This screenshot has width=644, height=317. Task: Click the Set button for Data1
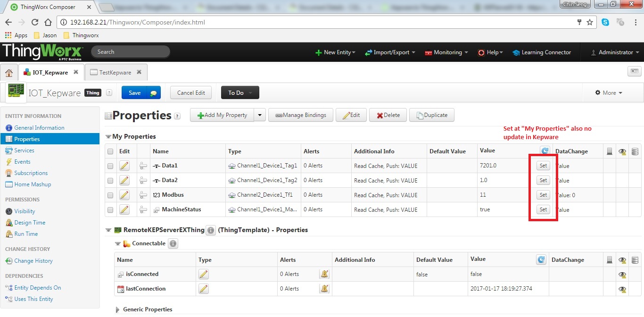(x=543, y=166)
